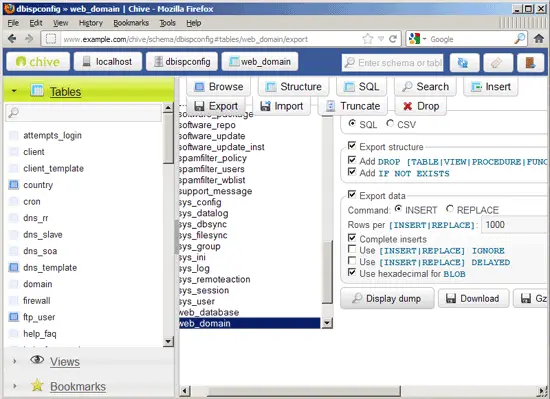Click the dns_template table icon in sidebar
Screen dimensions: 550x399
tap(14, 268)
